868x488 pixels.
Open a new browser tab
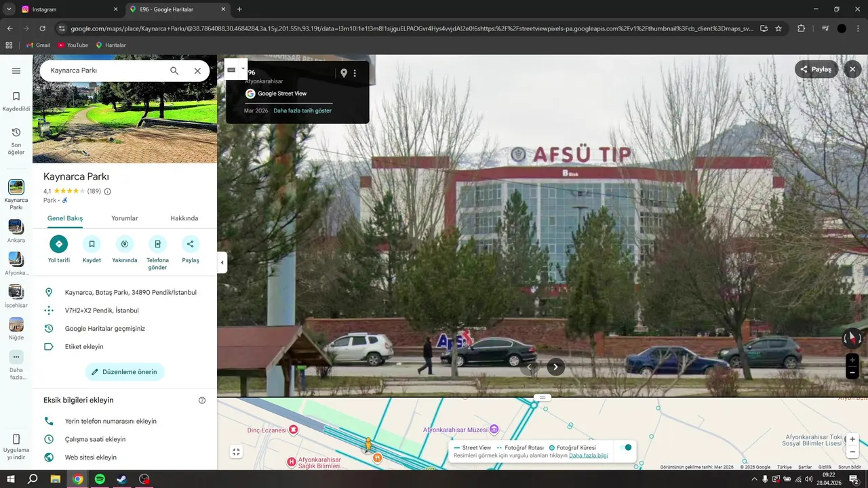(239, 9)
